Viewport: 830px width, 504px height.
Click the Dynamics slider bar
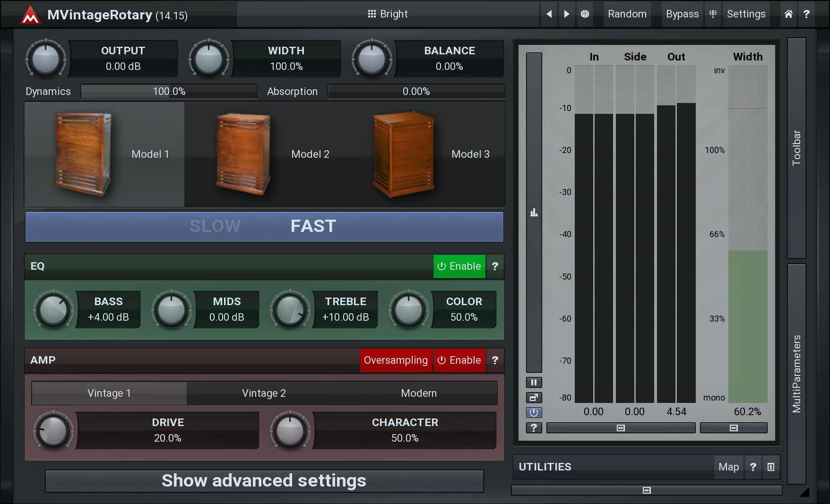coord(169,92)
